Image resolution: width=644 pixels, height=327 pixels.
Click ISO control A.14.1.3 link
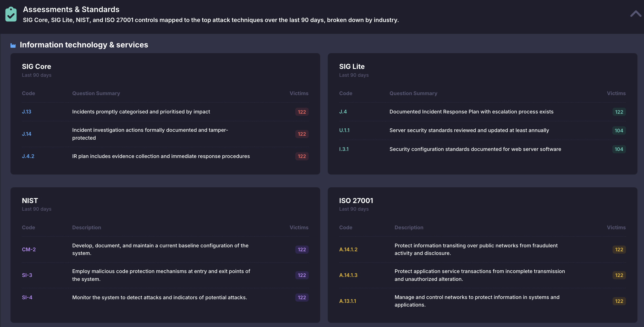(x=348, y=275)
